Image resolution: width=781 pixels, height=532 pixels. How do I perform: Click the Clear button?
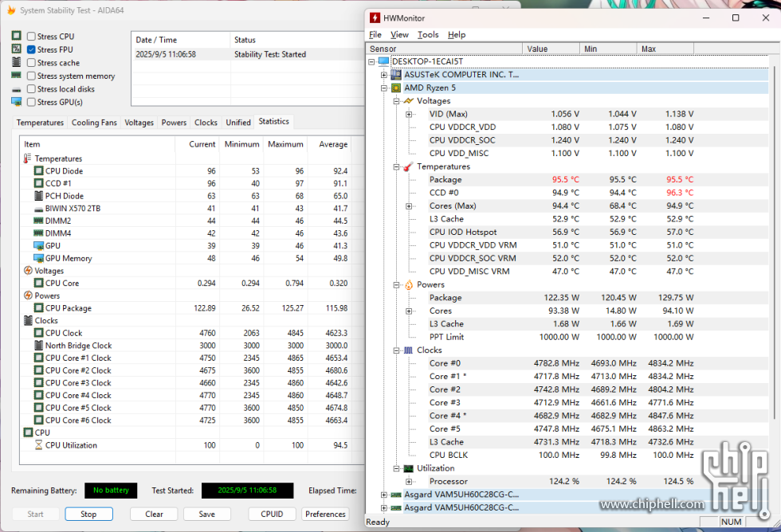pyautogui.click(x=154, y=514)
